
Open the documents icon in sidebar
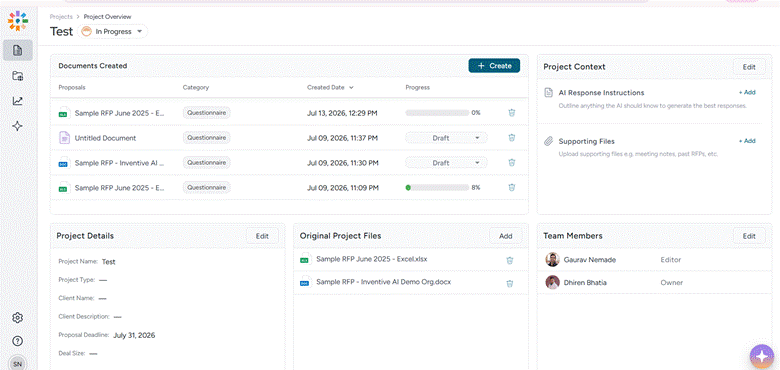tap(18, 50)
